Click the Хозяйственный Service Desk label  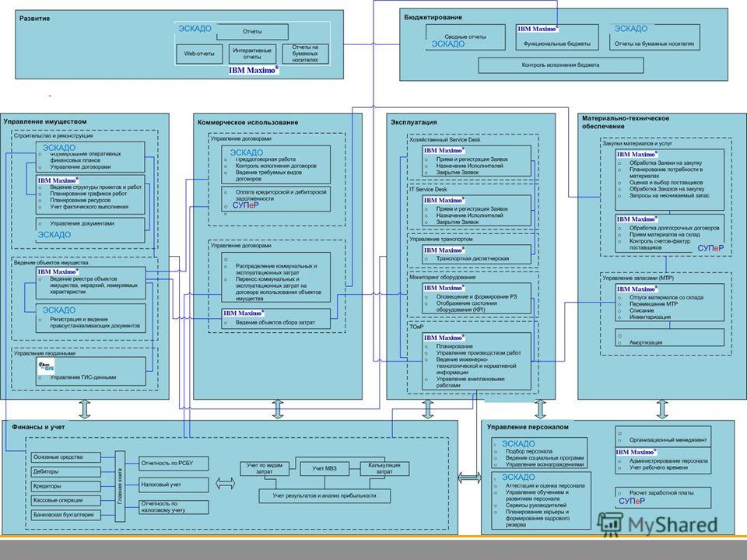445,140
